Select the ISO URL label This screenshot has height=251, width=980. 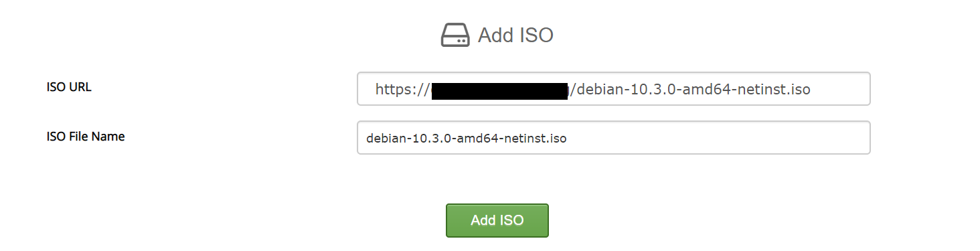tap(69, 87)
